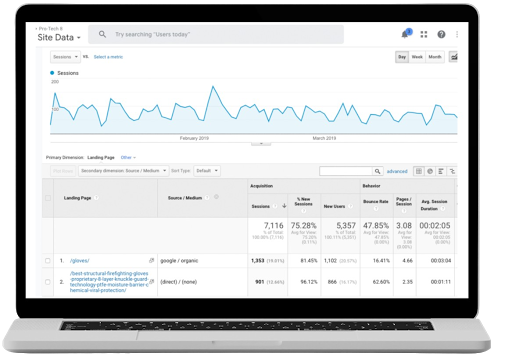Click the help icon next to Landing Page header
Screen dimensions: 512x360
[96, 198]
